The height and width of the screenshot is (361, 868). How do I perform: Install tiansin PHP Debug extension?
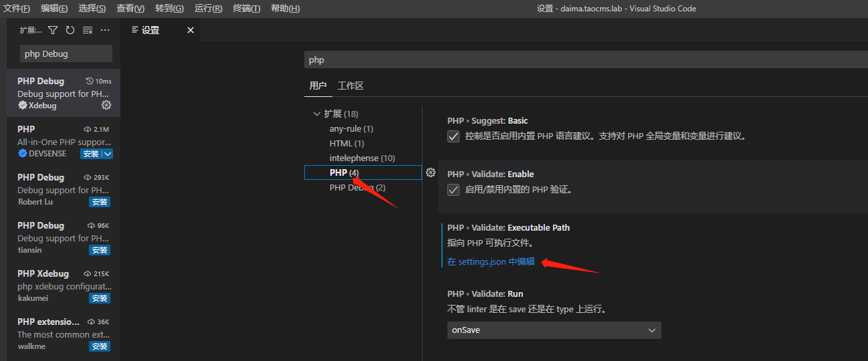click(100, 250)
